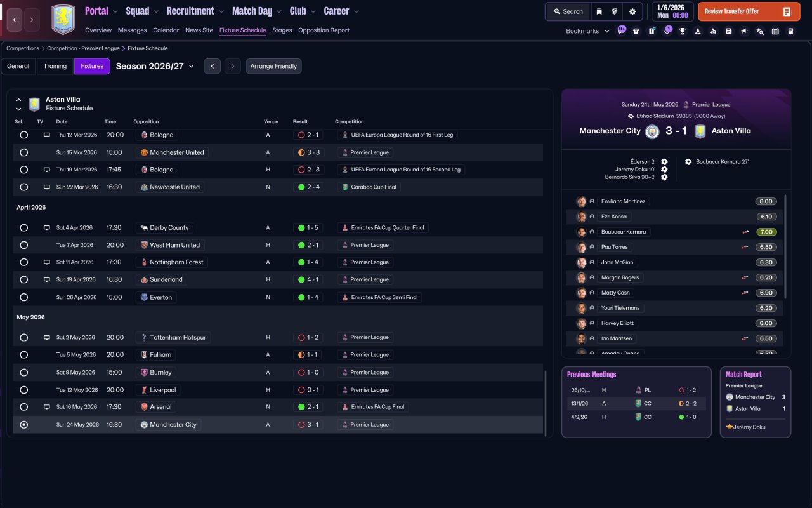
Task: Click the Aston Villa crest in match header
Action: coord(700,131)
